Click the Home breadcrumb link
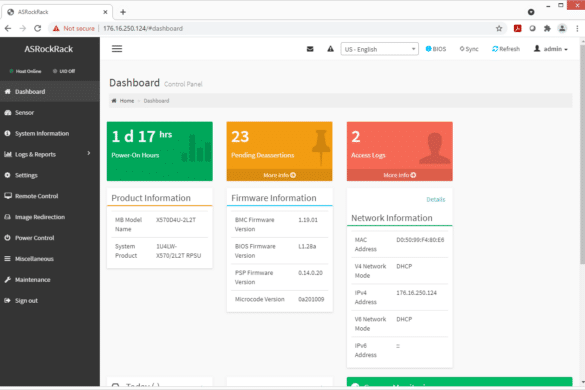 [126, 101]
